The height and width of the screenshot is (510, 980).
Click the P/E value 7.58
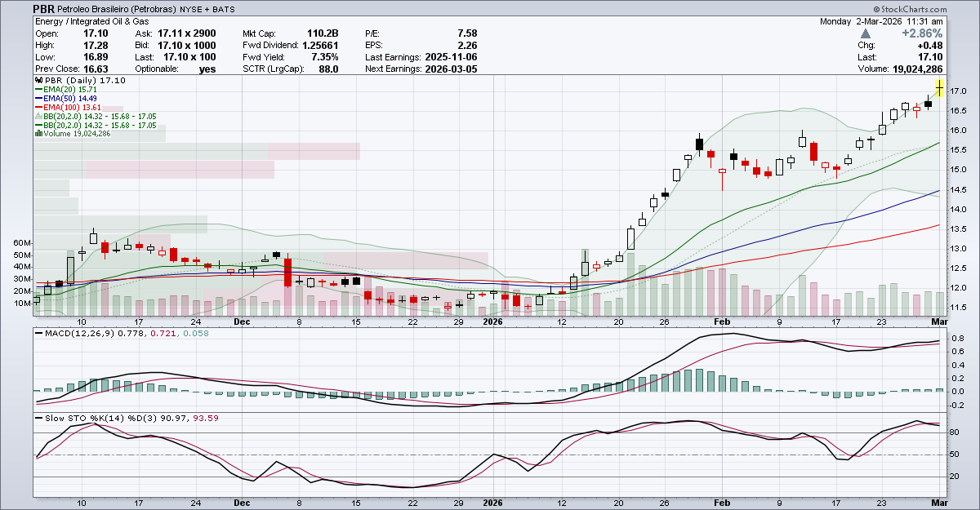467,33
